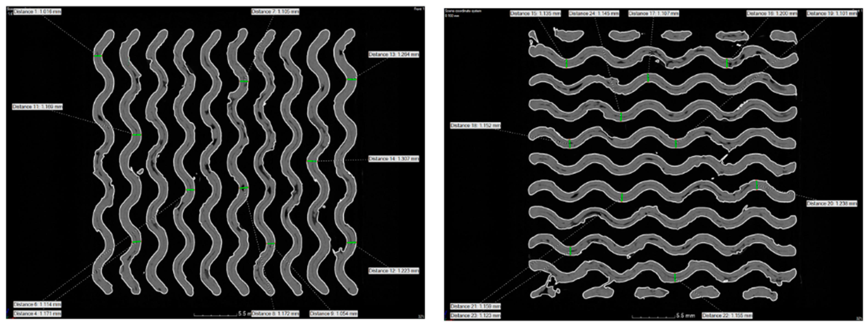Click the Distance 1 measurement label
The image size is (868, 327).
(37, 11)
